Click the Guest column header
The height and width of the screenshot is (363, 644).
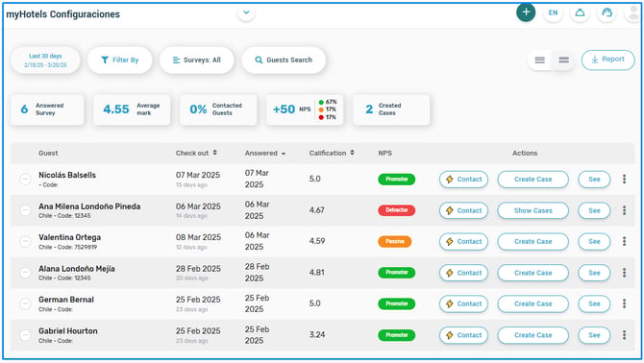point(48,153)
